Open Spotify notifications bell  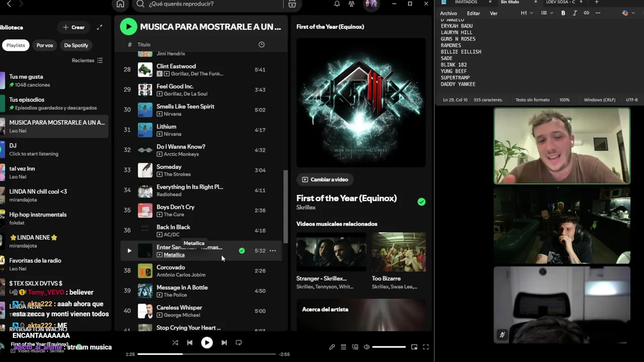(337, 4)
